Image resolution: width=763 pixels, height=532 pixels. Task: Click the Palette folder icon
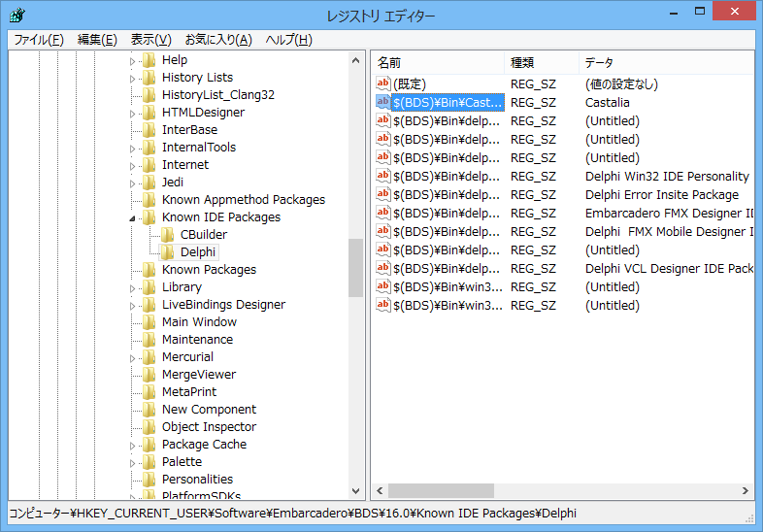point(149,462)
